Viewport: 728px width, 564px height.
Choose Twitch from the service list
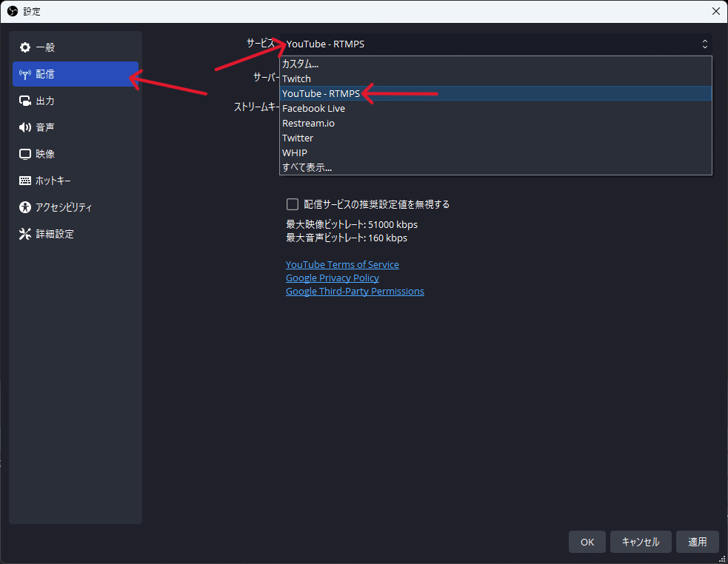(496, 79)
